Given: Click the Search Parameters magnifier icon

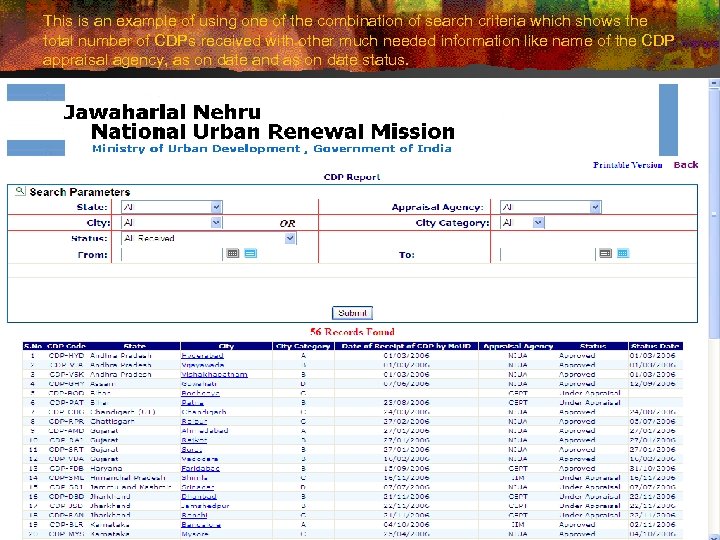Looking at the screenshot, I should click(20, 191).
